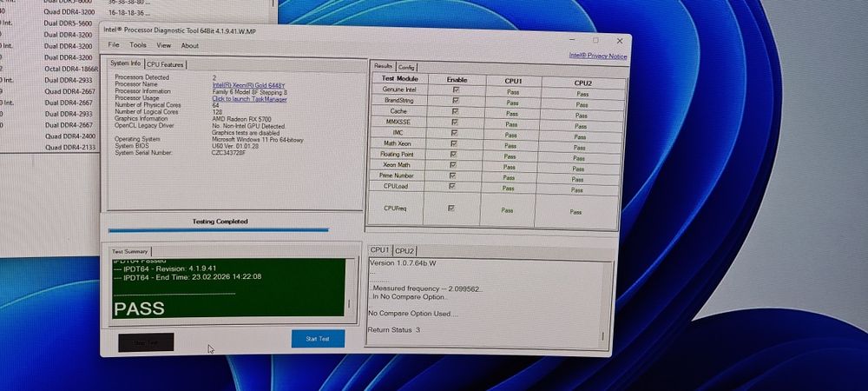Viewport: 868px width, 391px height.
Task: Select the CPUFreq CPU2 Pass cell
Action: click(x=575, y=212)
